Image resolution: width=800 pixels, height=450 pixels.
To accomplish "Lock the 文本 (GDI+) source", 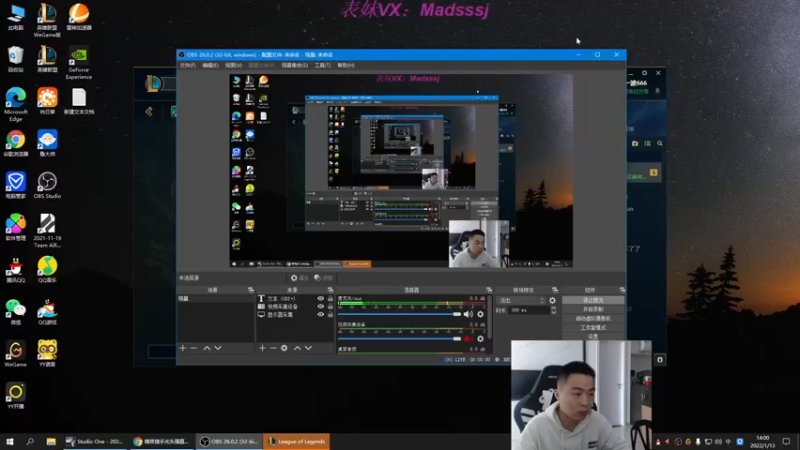I will click(x=330, y=298).
